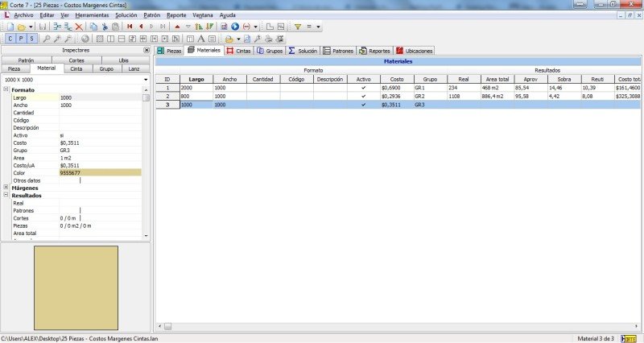The height and width of the screenshot is (343, 644).
Task: Toggle Activo checkmark in material row 3
Action: click(363, 105)
